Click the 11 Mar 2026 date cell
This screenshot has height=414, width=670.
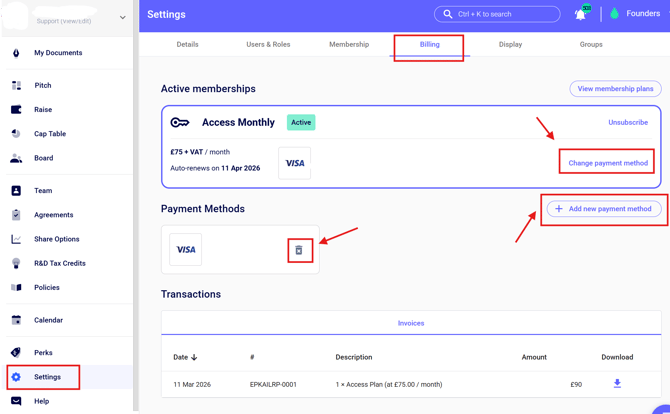coord(192,385)
